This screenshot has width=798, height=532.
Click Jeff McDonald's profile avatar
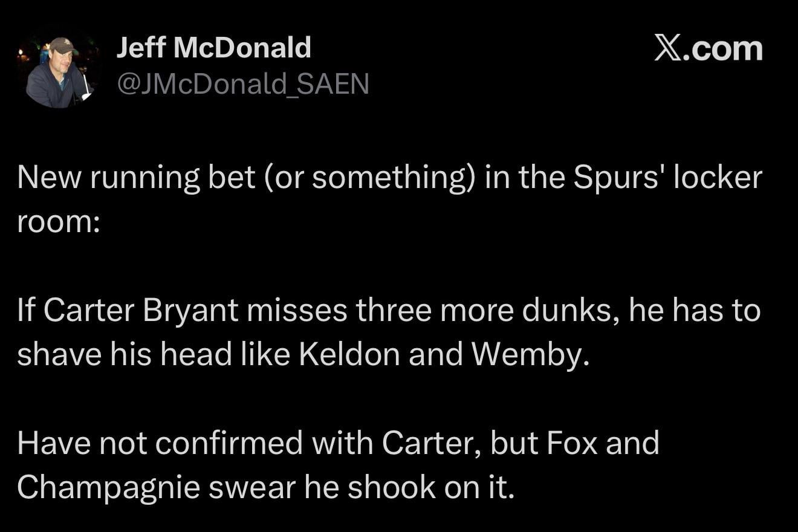[x=59, y=72]
